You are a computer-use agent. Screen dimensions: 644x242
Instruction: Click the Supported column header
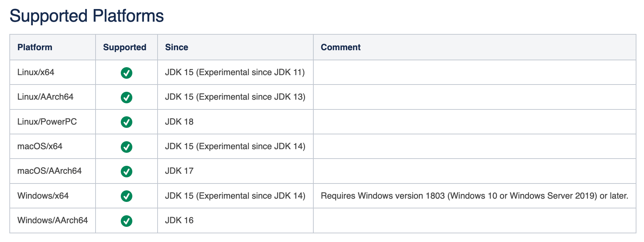(x=125, y=47)
